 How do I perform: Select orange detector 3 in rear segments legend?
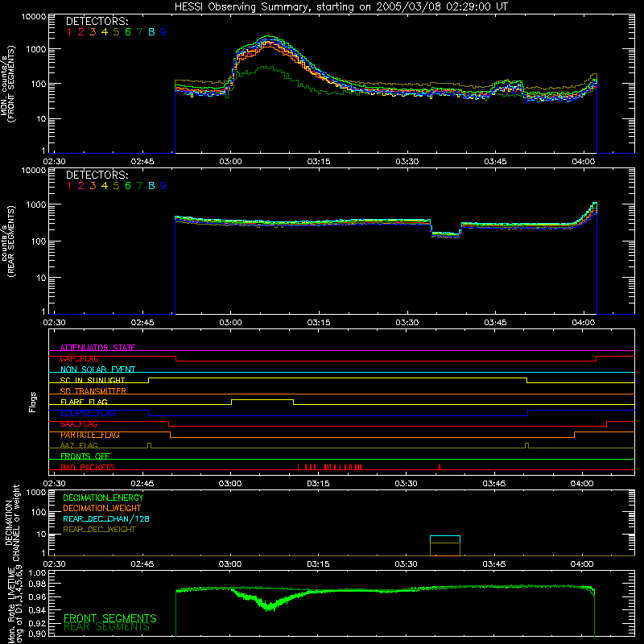(x=93, y=186)
